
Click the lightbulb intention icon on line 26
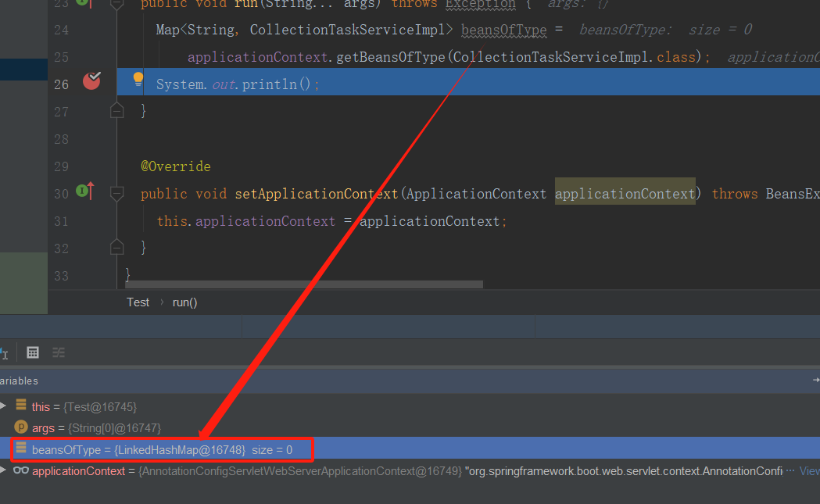point(138,79)
